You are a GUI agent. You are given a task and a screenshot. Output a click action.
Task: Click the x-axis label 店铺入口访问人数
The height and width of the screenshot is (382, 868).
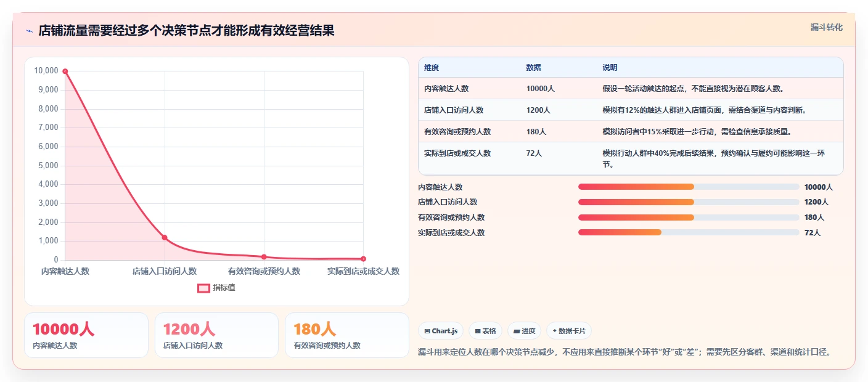coord(165,271)
